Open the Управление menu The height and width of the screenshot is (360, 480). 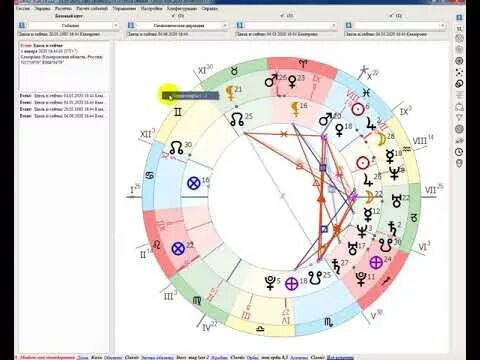[x=124, y=9]
